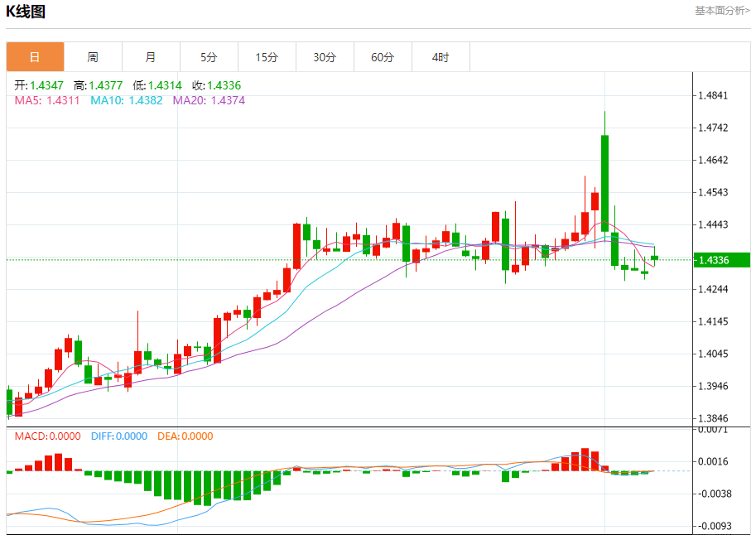
Task: Click the MA5: 1.4311 indicator label
Action: pos(46,100)
